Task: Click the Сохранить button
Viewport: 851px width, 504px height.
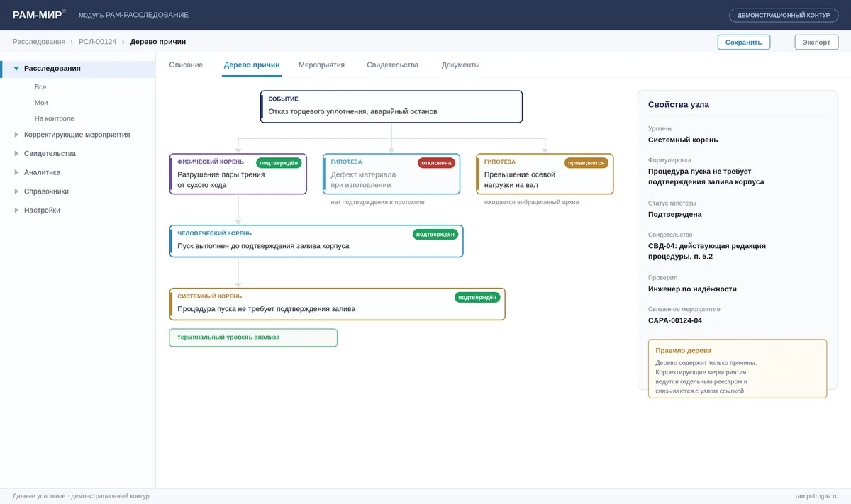Action: point(744,42)
